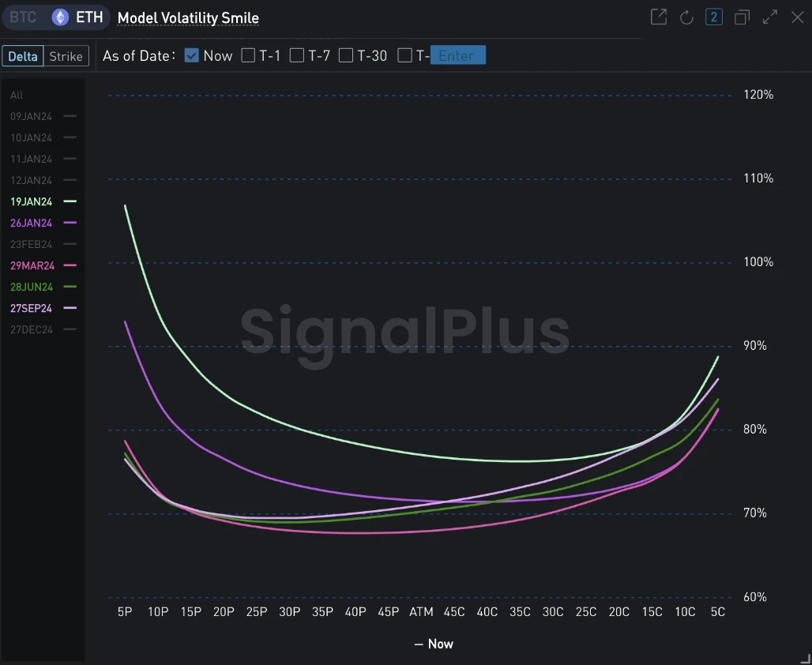Enable the T-1 comparison checkbox
This screenshot has height=665, width=812.
[248, 55]
